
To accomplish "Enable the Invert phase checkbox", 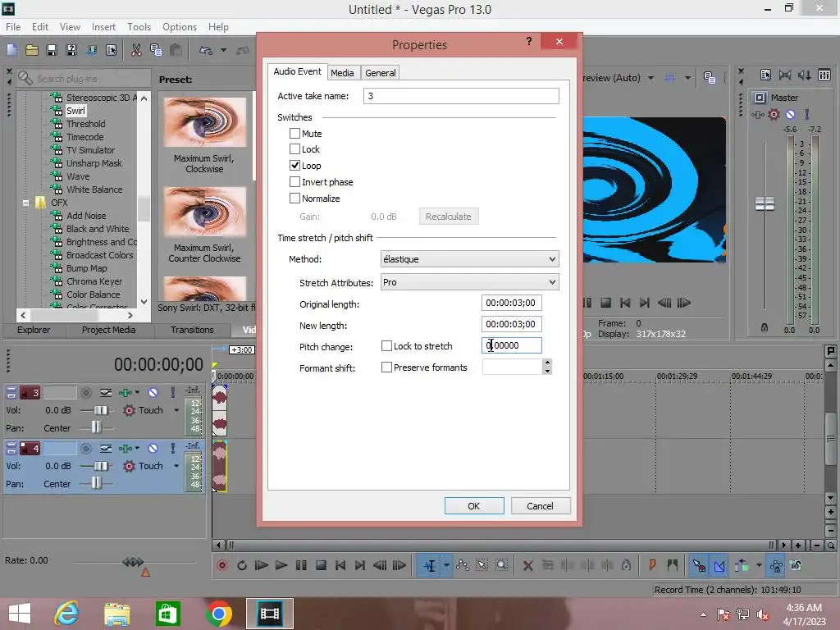I will tap(294, 181).
